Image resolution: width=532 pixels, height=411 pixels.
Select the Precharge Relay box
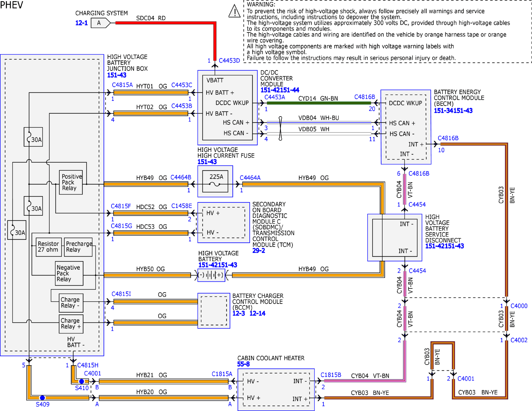pos(78,247)
